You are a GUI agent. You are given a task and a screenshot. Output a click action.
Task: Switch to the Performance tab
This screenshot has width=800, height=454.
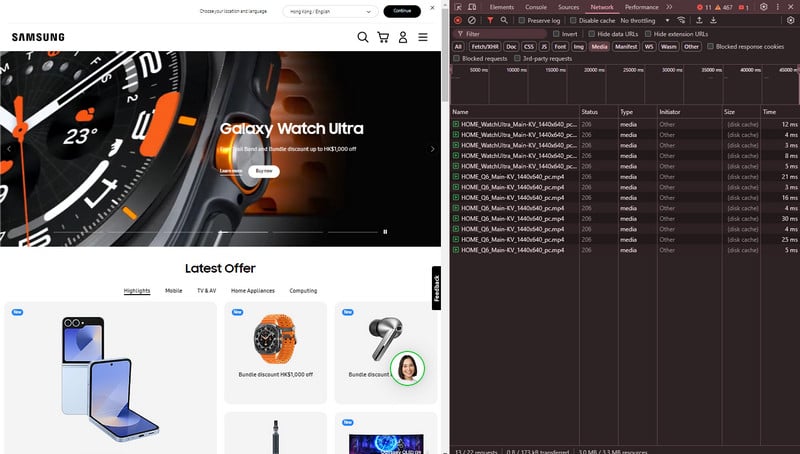click(x=641, y=7)
